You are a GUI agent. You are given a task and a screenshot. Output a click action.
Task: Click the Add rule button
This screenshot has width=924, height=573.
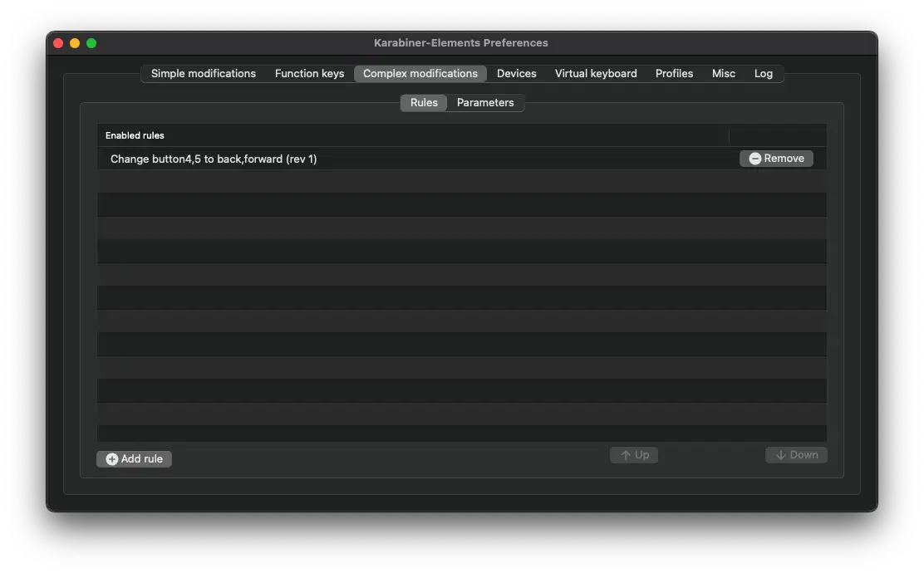pyautogui.click(x=134, y=458)
